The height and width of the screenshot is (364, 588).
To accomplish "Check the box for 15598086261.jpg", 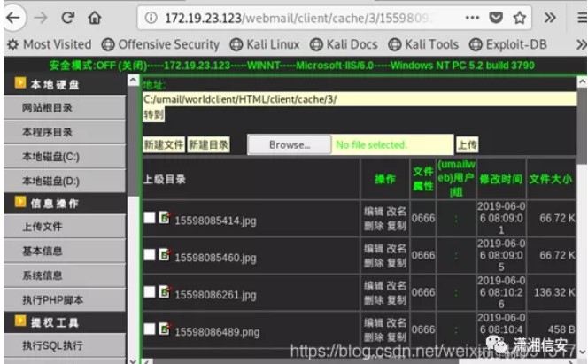I will 150,292.
